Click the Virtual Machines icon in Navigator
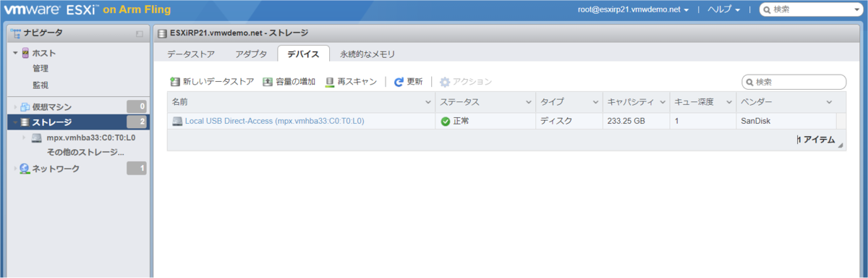Viewport: 868px width, 278px height. pos(25,107)
